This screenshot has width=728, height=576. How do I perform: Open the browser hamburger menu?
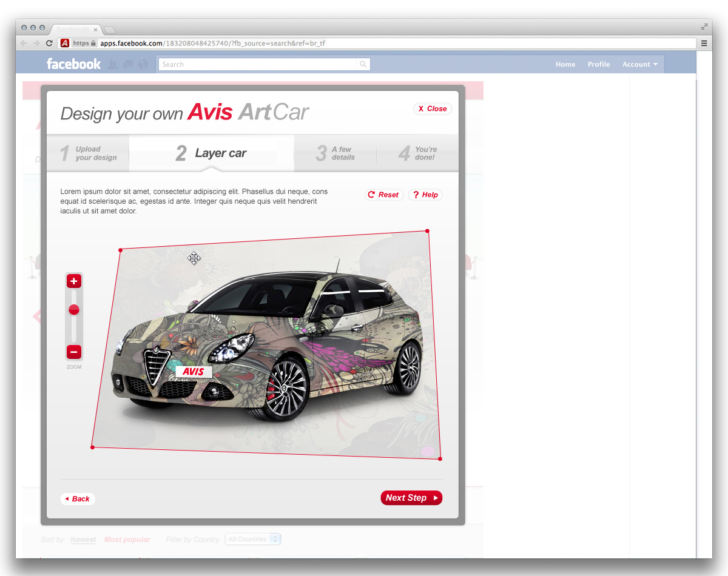pyautogui.click(x=704, y=43)
